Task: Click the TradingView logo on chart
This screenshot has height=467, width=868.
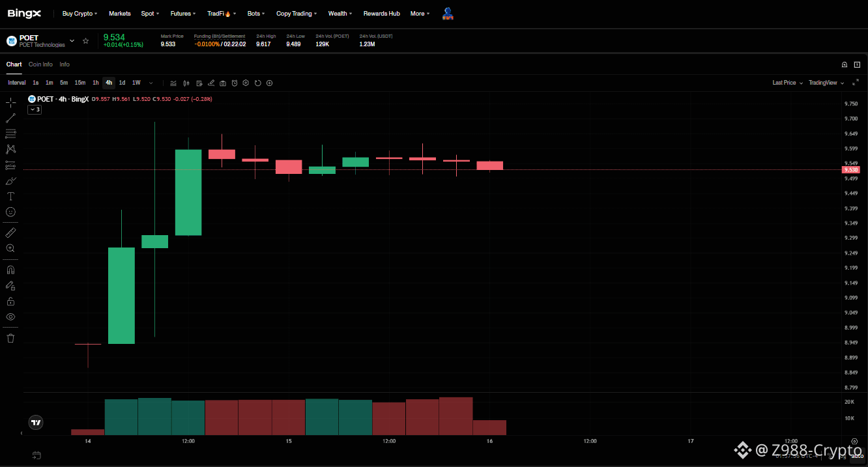Action: (x=36, y=422)
